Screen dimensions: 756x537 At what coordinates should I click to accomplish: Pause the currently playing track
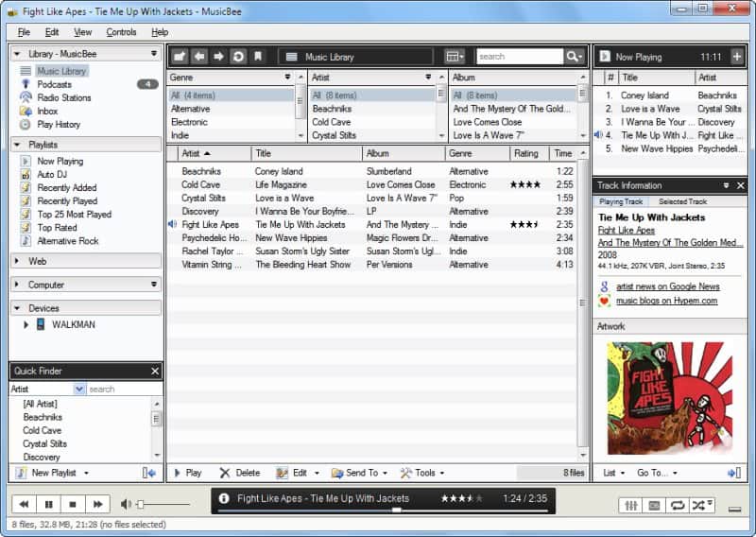(48, 504)
